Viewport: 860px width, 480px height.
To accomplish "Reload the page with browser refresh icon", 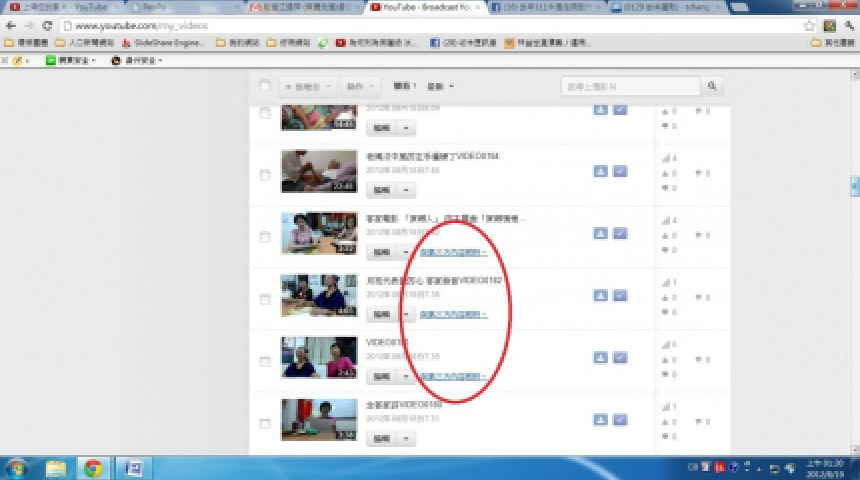I will coord(47,25).
